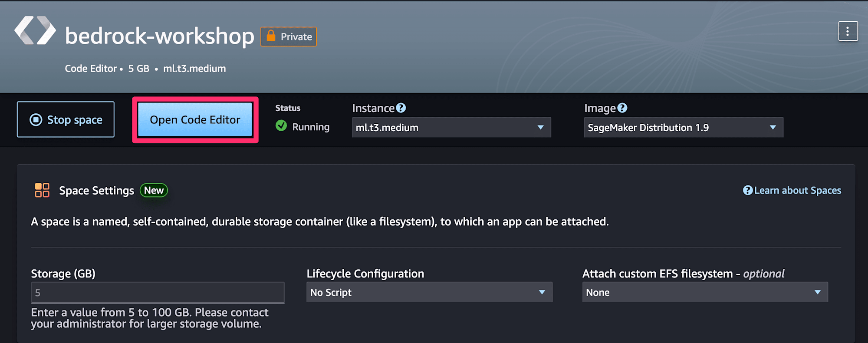This screenshot has height=343, width=868.
Task: Stop the running space
Action: click(66, 119)
